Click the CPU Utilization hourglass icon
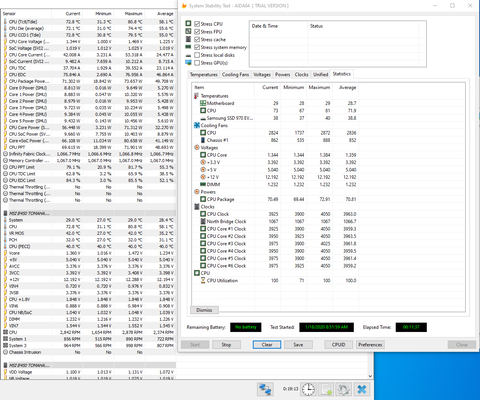480x400 pixels. 203,281
